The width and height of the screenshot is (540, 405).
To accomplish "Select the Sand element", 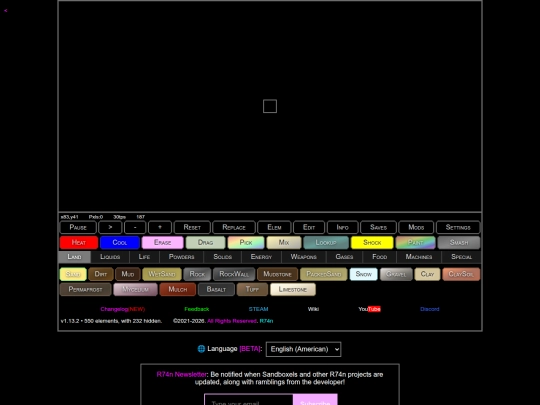I will 73,274.
